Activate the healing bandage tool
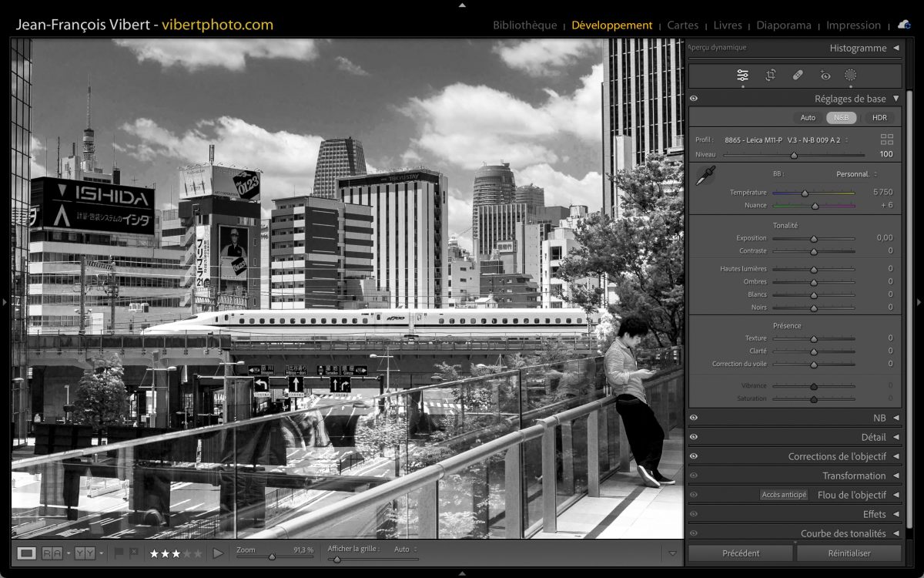 point(798,75)
